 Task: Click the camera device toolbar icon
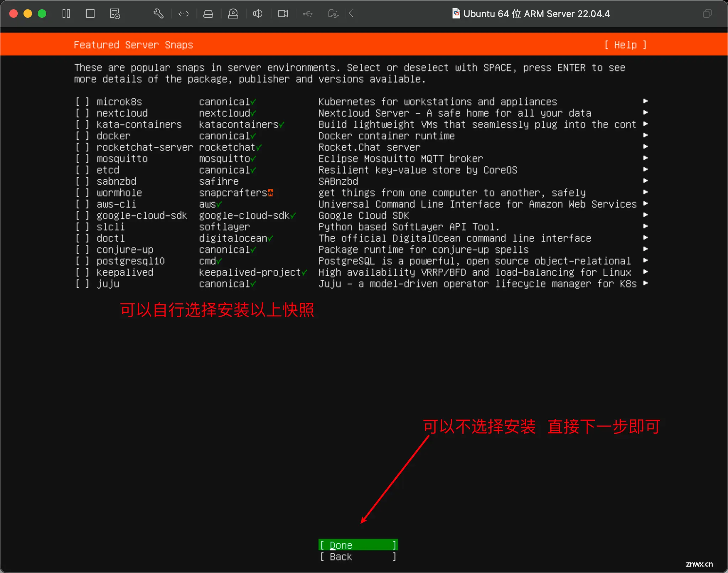click(x=233, y=14)
